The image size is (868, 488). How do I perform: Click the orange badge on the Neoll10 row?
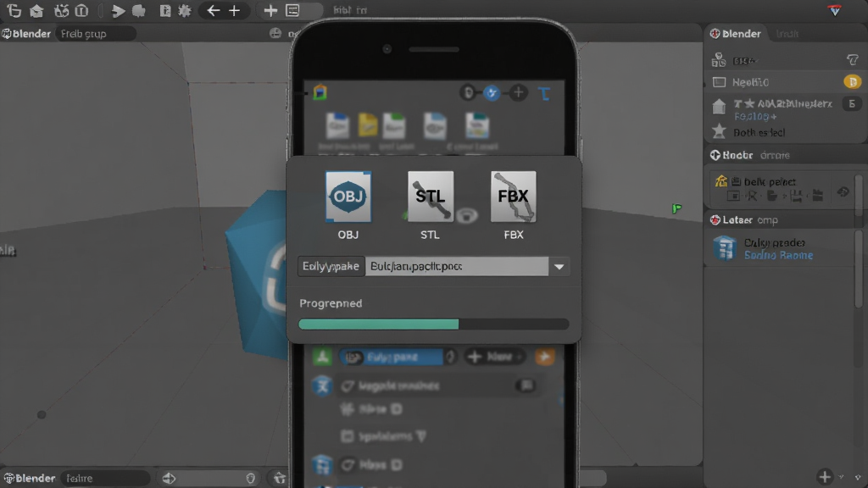pyautogui.click(x=853, y=82)
